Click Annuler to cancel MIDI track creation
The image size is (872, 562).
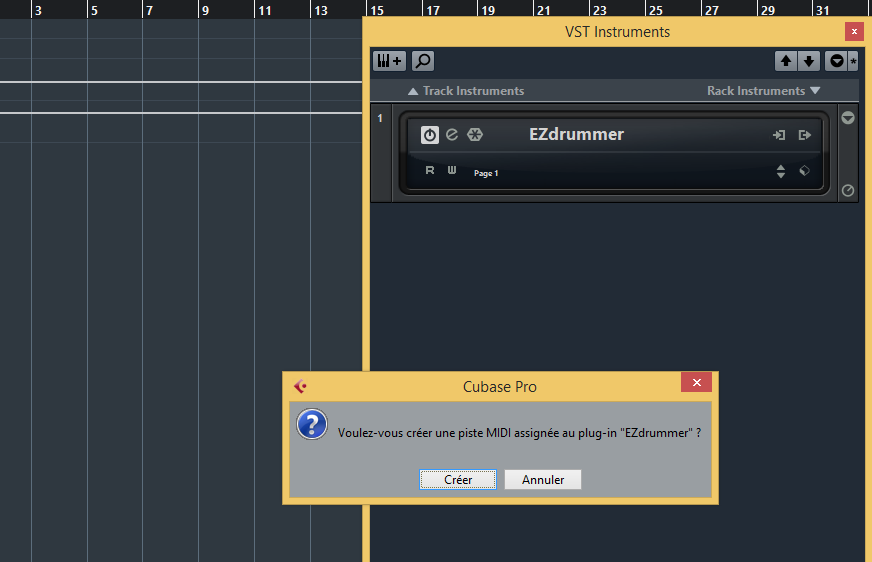(x=543, y=480)
